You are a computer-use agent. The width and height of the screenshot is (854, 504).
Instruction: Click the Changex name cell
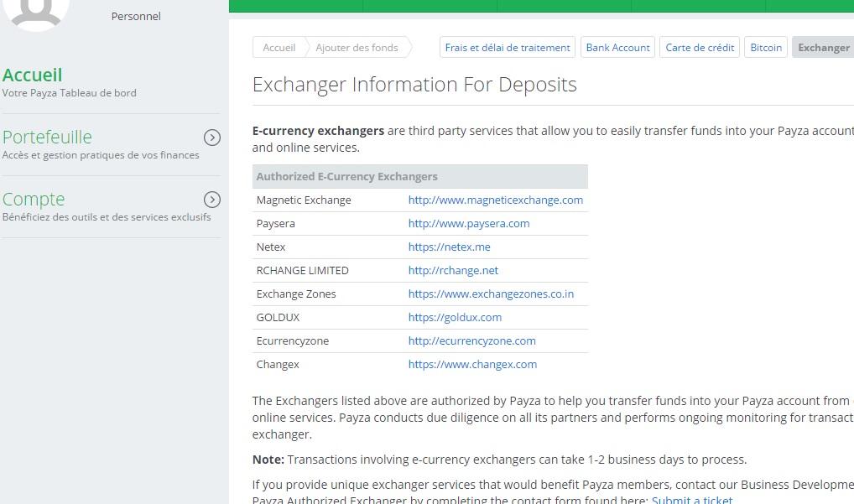(x=278, y=364)
